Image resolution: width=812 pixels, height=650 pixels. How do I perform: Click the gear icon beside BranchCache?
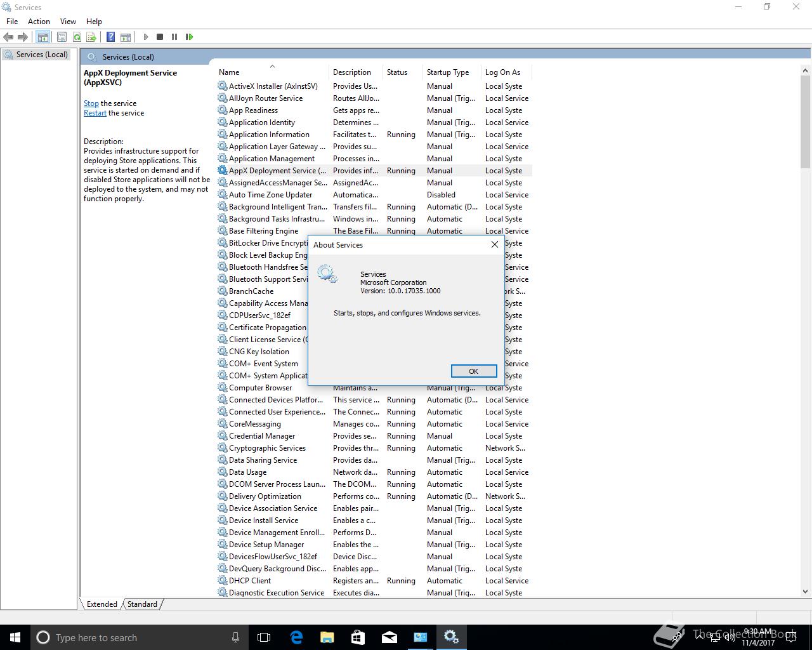pos(222,291)
